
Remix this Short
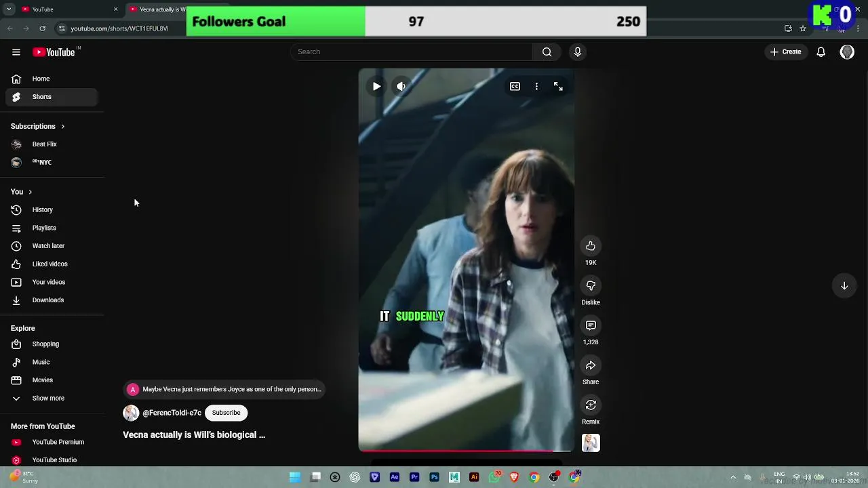click(x=591, y=405)
